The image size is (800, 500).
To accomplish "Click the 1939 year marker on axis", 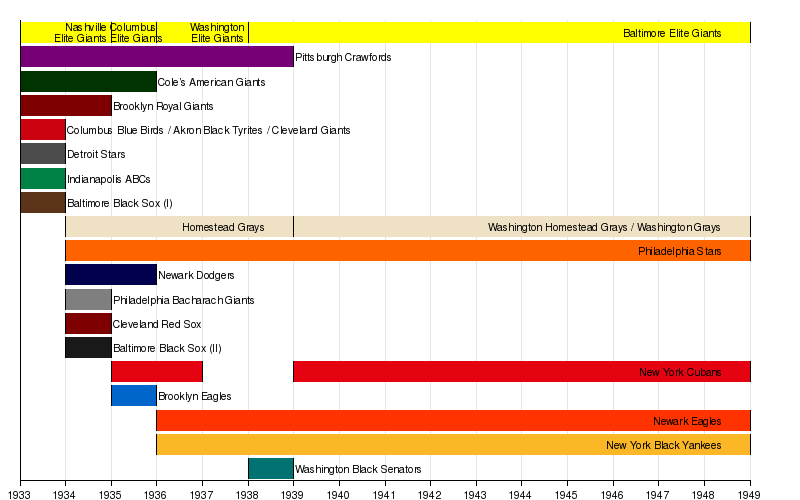I will click(x=293, y=494).
